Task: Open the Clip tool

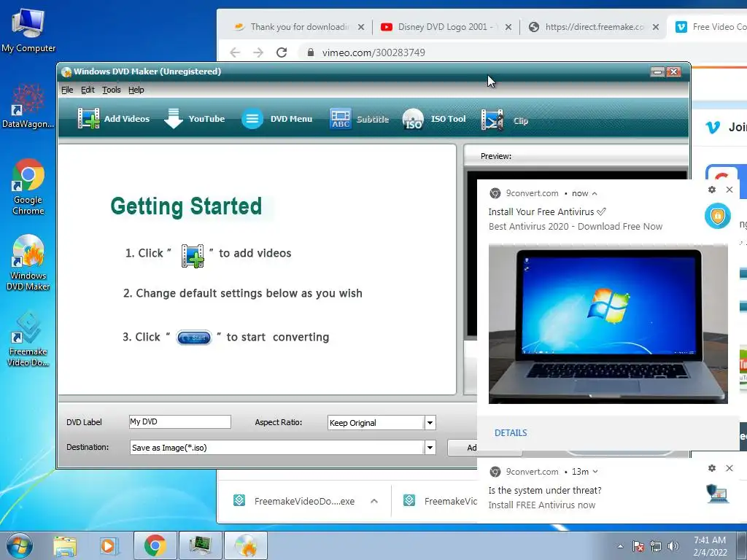Action: point(505,120)
